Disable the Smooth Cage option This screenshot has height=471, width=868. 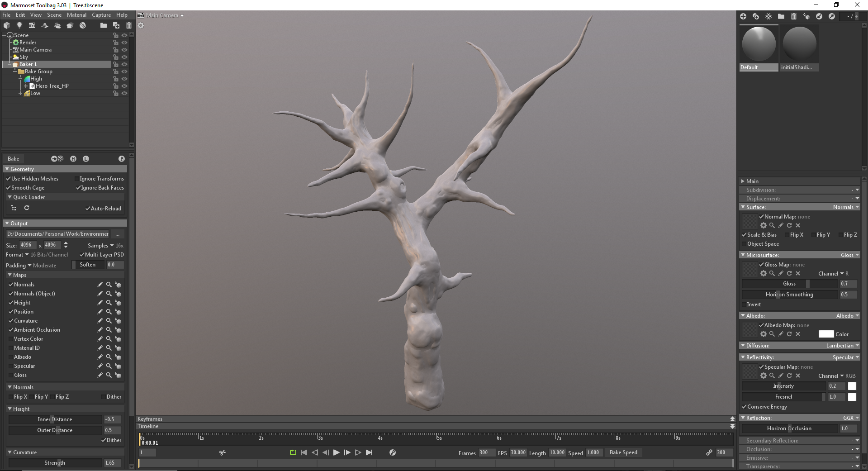pyautogui.click(x=9, y=188)
